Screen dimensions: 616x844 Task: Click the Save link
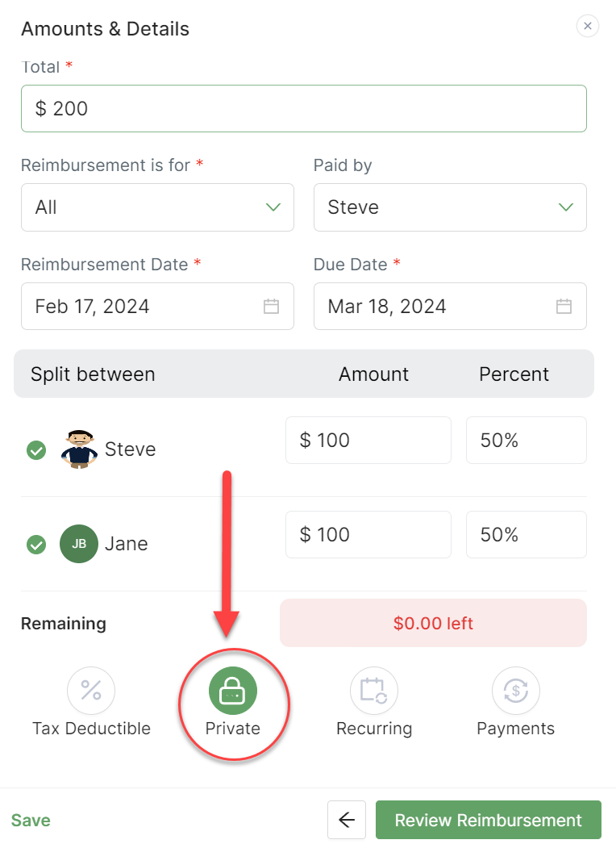(x=31, y=821)
